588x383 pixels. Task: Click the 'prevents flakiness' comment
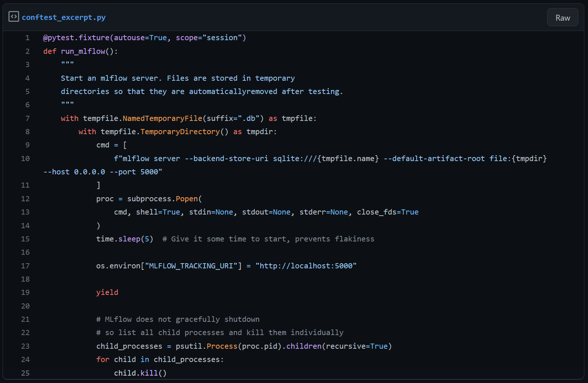point(335,239)
